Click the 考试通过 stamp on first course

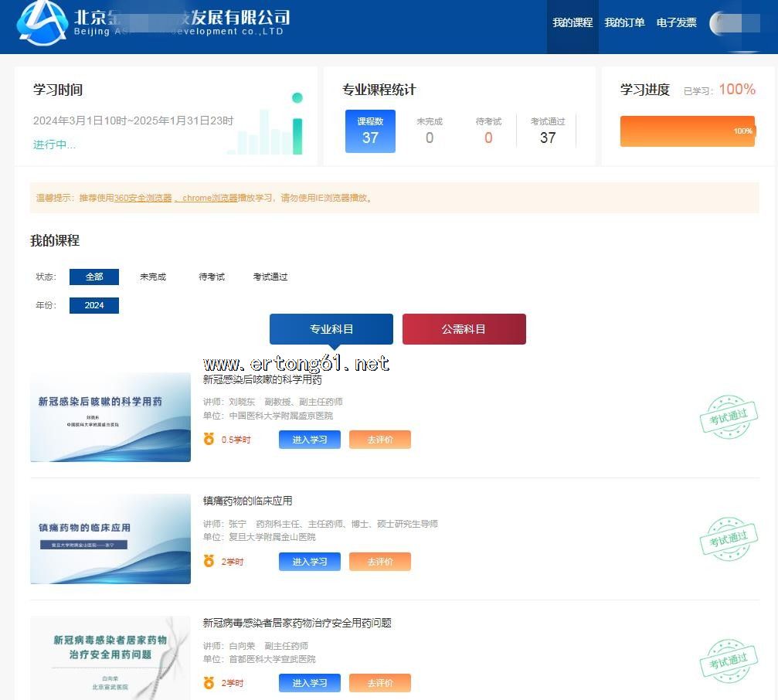pyautogui.click(x=728, y=416)
